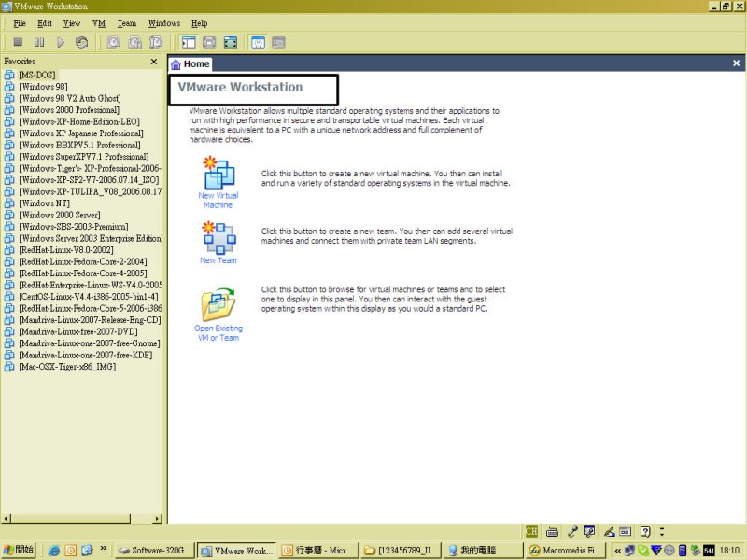Select [Mandriva-Linux-2007-Release-Eng-CD] favorite

point(90,319)
